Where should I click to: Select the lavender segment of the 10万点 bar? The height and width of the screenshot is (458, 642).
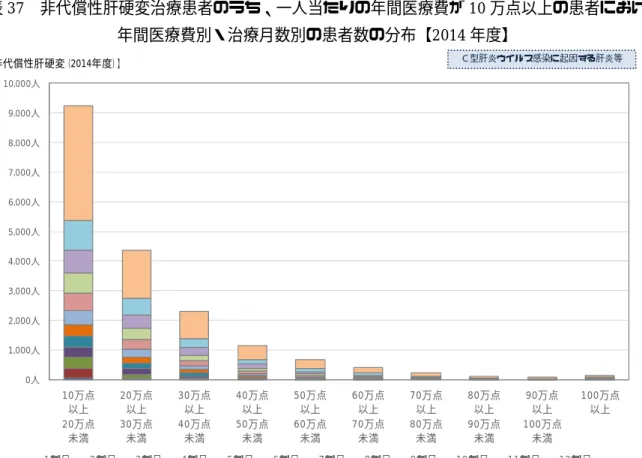click(78, 262)
